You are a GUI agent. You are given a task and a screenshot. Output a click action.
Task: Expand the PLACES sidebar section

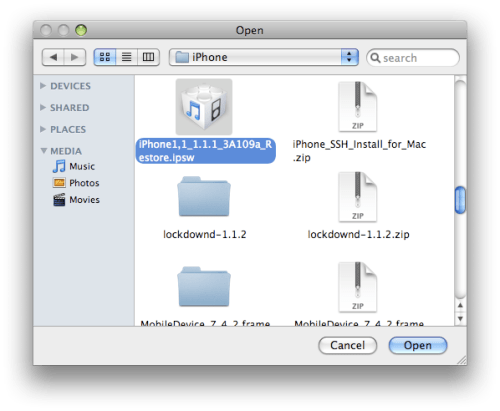[x=43, y=129]
